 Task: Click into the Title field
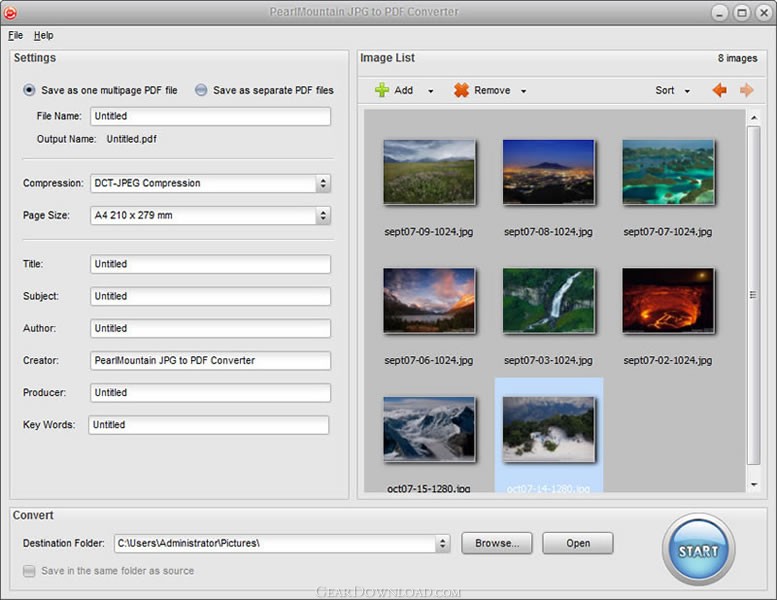point(210,264)
